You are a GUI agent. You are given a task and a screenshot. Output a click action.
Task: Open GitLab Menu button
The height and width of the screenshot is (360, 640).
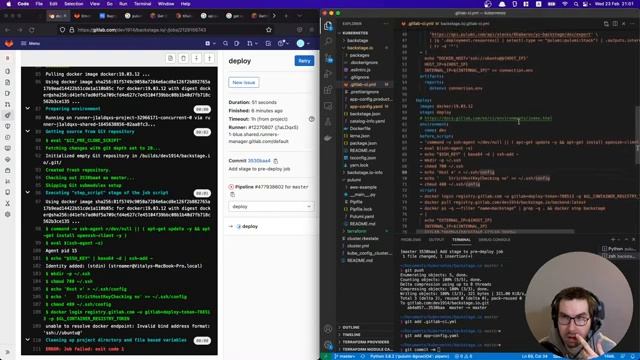pyautogui.click(x=31, y=43)
